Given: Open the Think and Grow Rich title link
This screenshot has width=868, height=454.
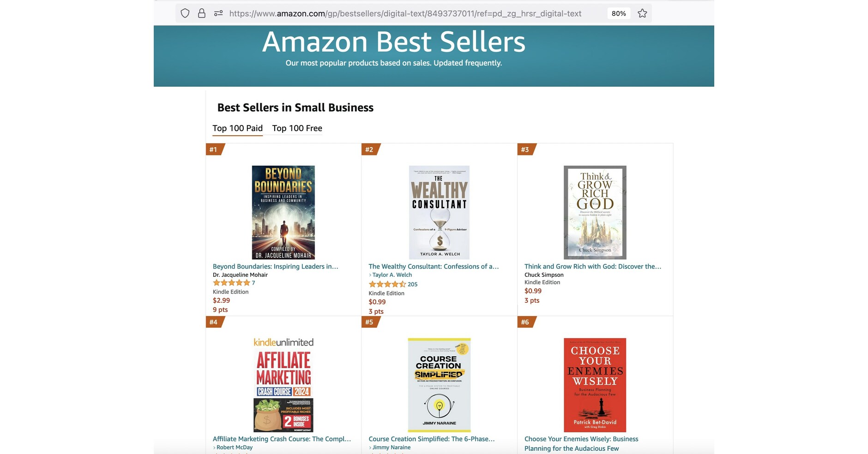Looking at the screenshot, I should (x=593, y=267).
